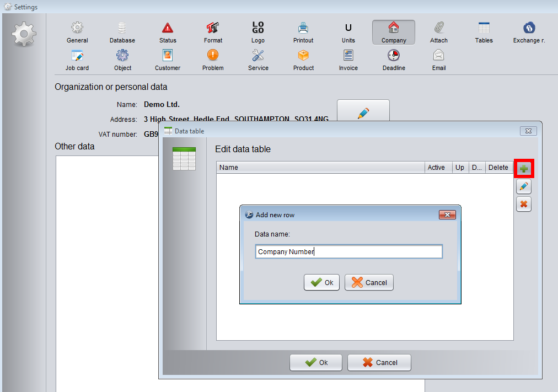558x392 pixels.
Task: Open the Invoice settings icon
Action: coord(348,60)
